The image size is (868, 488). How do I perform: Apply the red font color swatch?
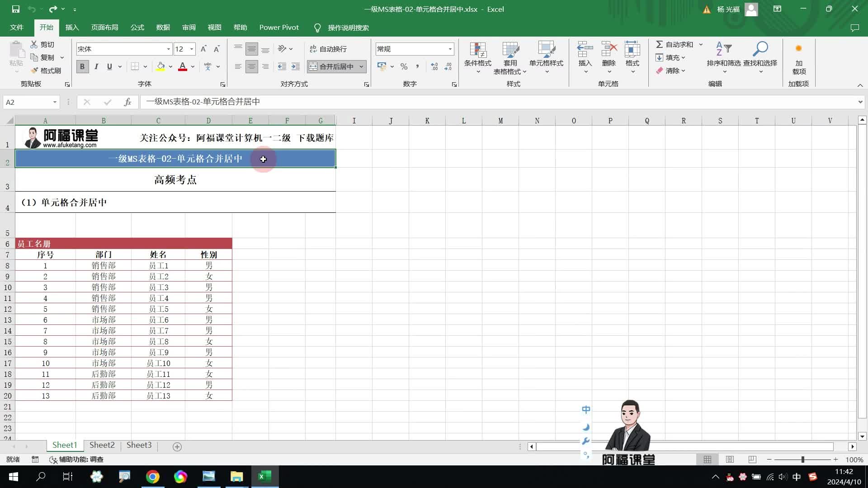[x=183, y=66]
